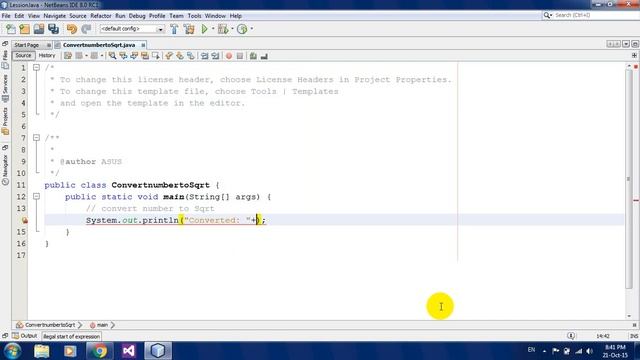Click the New File toolbar icon
The image size is (640, 360).
coord(11,29)
